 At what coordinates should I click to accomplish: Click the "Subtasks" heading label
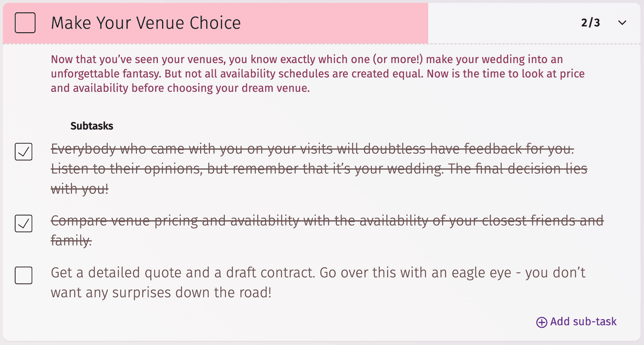pos(92,126)
